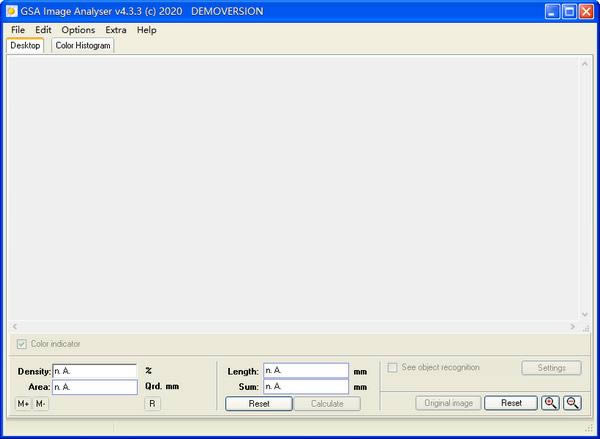Open the Edit menu
This screenshot has width=600, height=439.
coord(43,30)
